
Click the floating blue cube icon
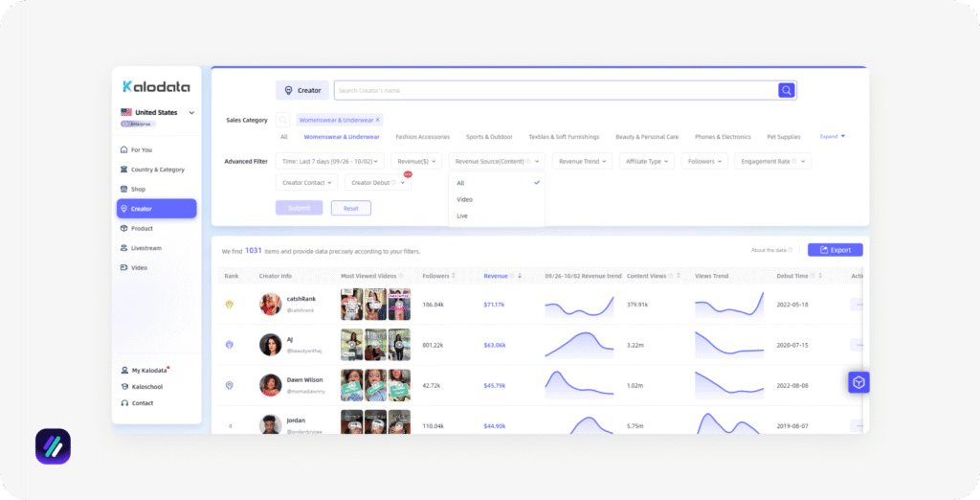(x=858, y=382)
